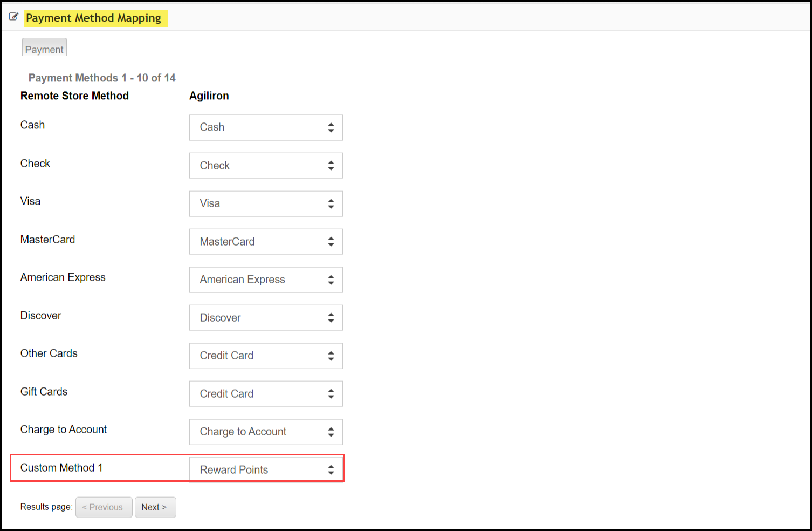Click the Cash remote store method label
The width and height of the screenshot is (812, 531).
click(32, 125)
